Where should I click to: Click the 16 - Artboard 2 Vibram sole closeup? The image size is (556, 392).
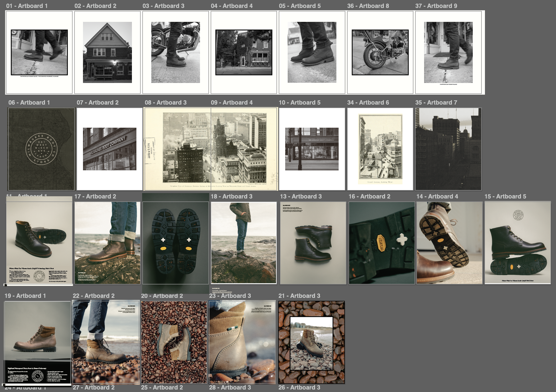[382, 243]
